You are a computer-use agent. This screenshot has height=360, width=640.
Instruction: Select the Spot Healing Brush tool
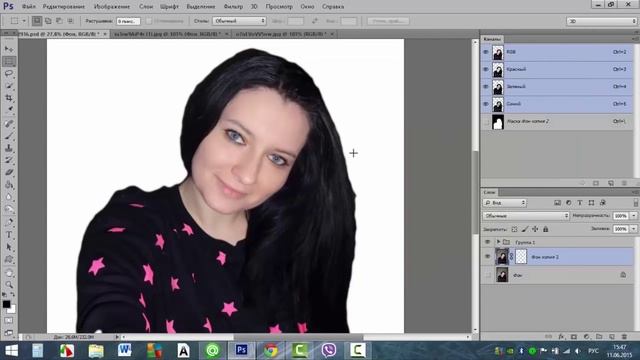tap(9, 124)
